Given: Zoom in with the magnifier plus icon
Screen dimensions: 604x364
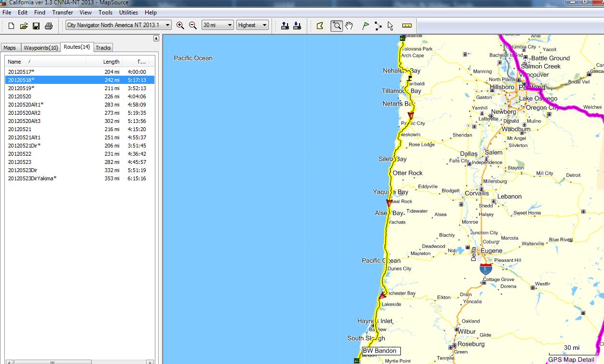Looking at the screenshot, I should (x=180, y=26).
